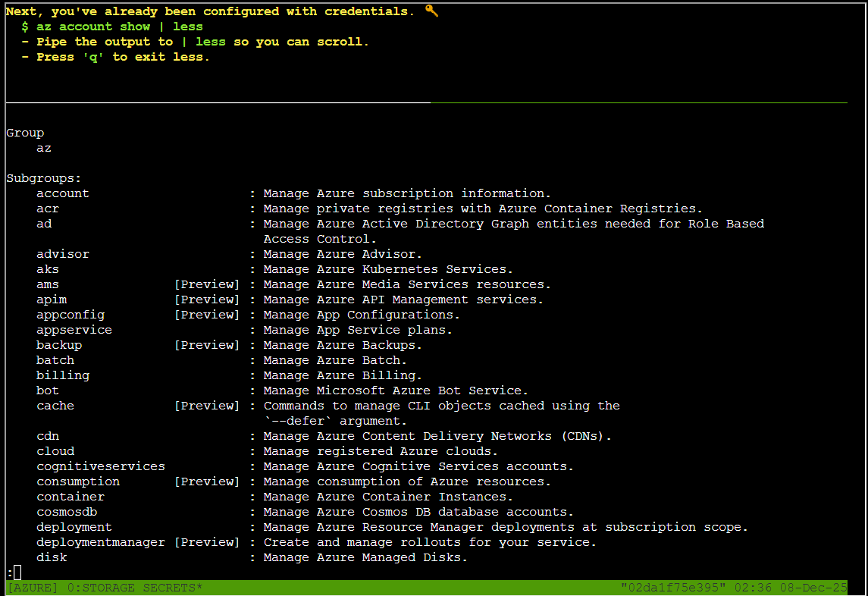Screen dimensions: 868x596
Task: Click the 'aks' subgroup name
Action: (x=48, y=269)
